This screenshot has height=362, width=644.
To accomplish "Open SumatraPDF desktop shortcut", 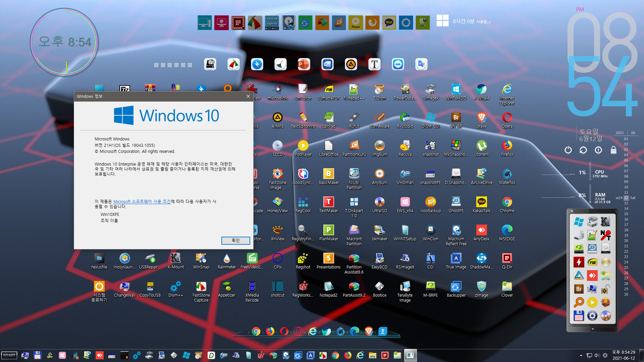I will (329, 92).
